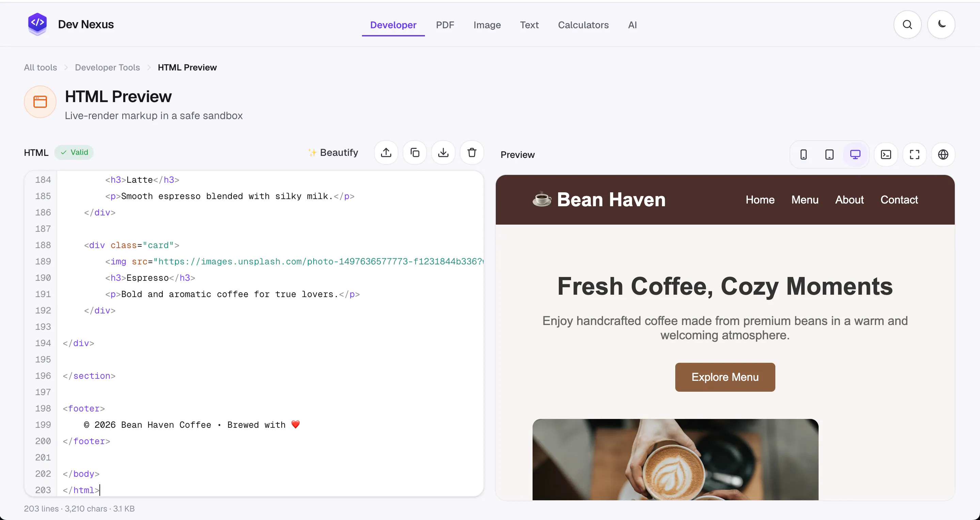This screenshot has height=520, width=980.
Task: Click the Bean Haven brand title
Action: pos(611,199)
